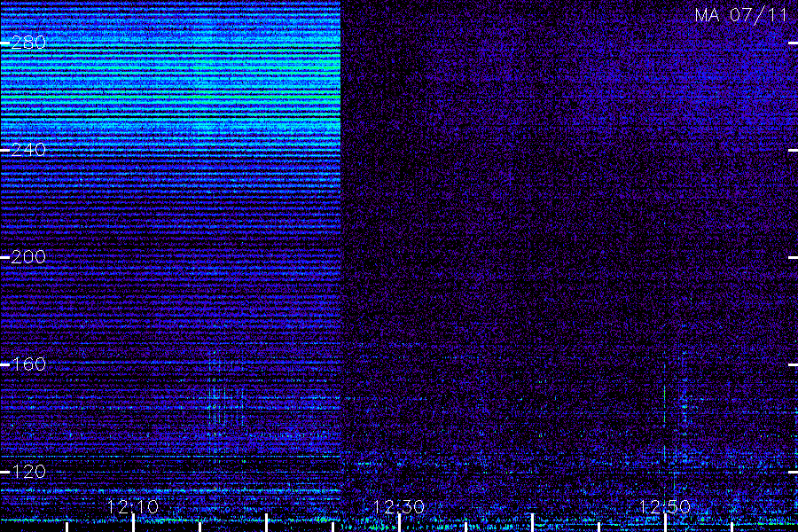
Task: Click the 12:30 time label
Action: [x=398, y=507]
